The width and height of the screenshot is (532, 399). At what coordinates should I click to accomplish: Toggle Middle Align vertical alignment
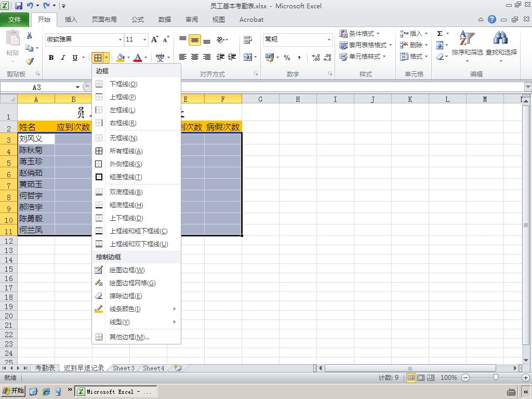(x=195, y=40)
